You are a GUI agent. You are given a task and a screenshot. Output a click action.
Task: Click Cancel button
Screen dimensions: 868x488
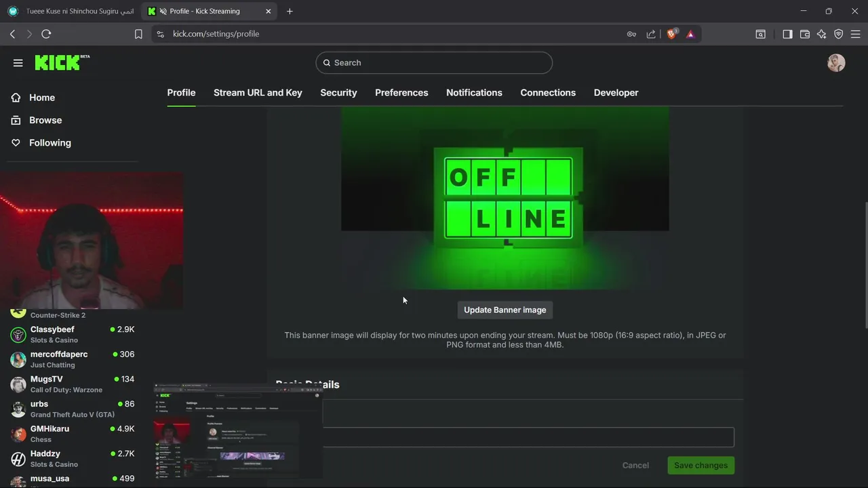pyautogui.click(x=635, y=466)
